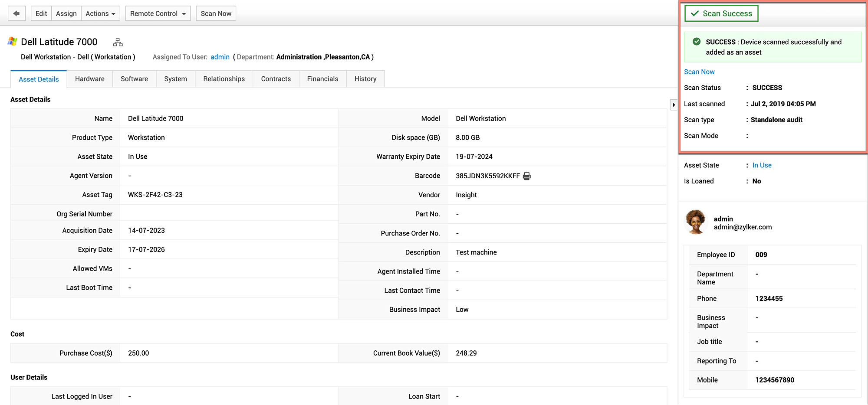Go to the Relationships tab
This screenshot has height=405, width=868.
224,79
